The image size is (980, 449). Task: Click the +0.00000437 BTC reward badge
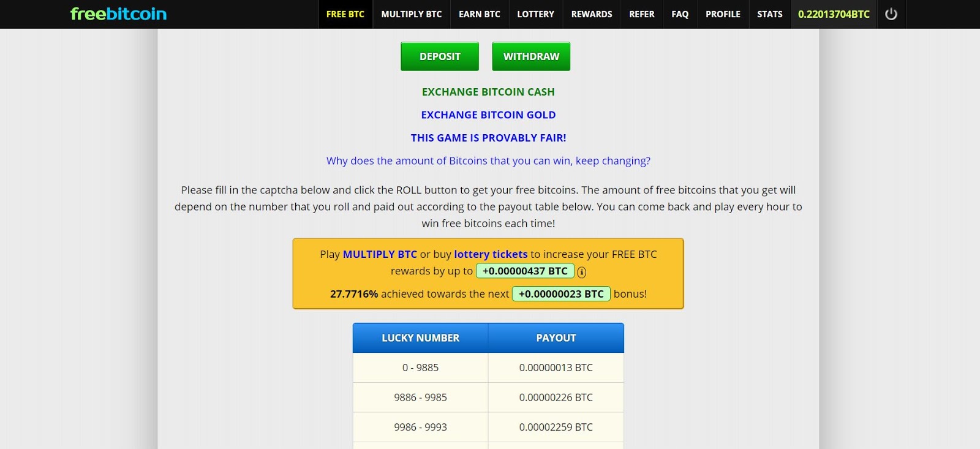(525, 271)
